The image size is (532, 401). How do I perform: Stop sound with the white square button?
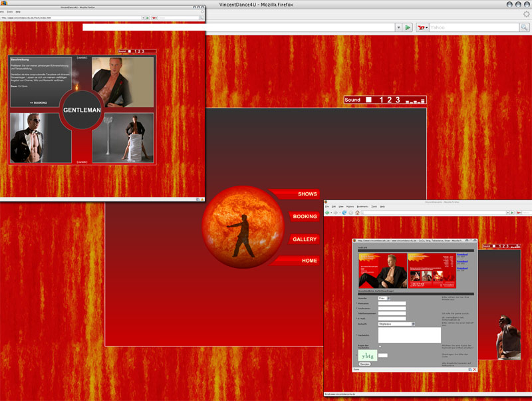coord(368,100)
